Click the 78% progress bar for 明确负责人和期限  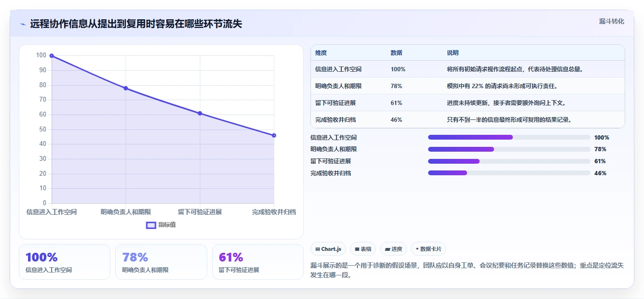tap(509, 149)
